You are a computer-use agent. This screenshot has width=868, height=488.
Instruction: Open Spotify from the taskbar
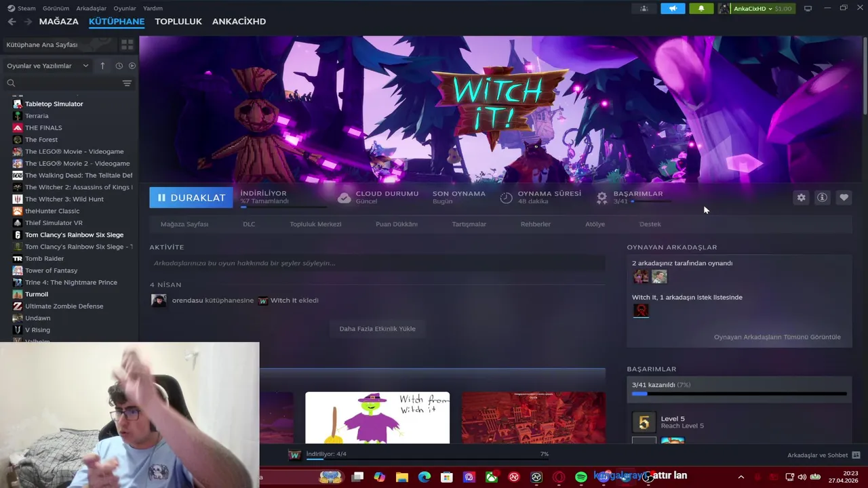[581, 477]
